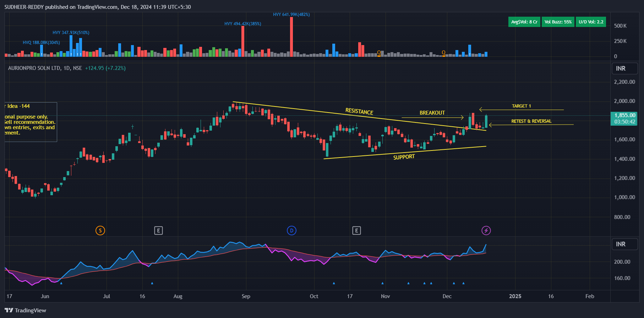Click the Idea -144 note box

tap(31, 122)
